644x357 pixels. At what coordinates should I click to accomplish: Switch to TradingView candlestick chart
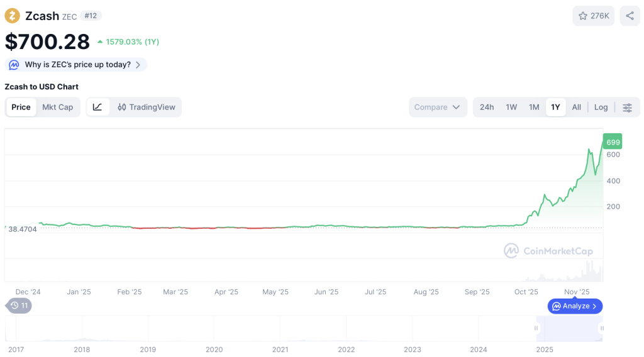click(x=147, y=107)
